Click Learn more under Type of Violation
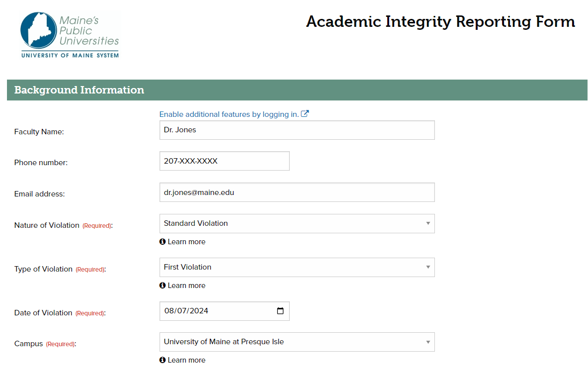Screen dimensions: 588x383 point(186,286)
